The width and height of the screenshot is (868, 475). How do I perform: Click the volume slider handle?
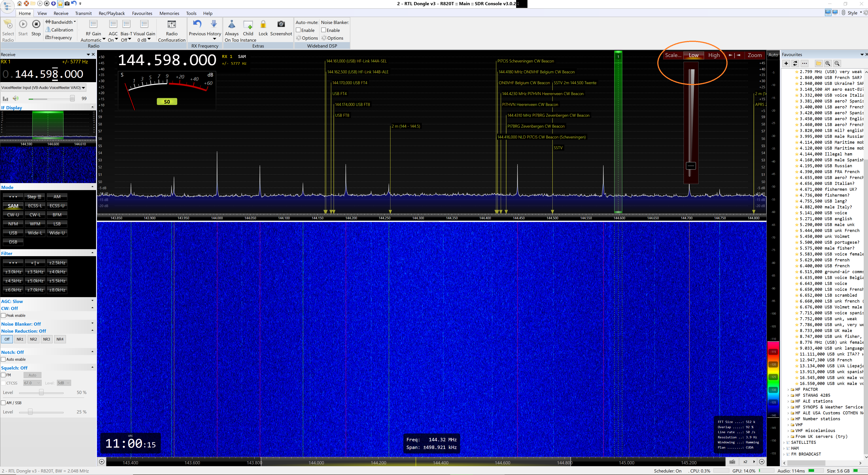(x=72, y=98)
